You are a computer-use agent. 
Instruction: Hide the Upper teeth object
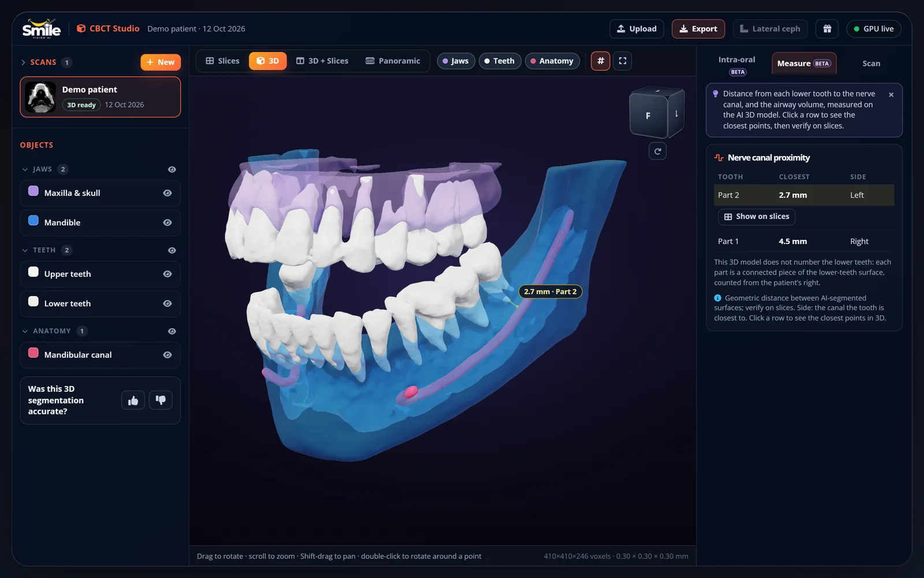(167, 274)
